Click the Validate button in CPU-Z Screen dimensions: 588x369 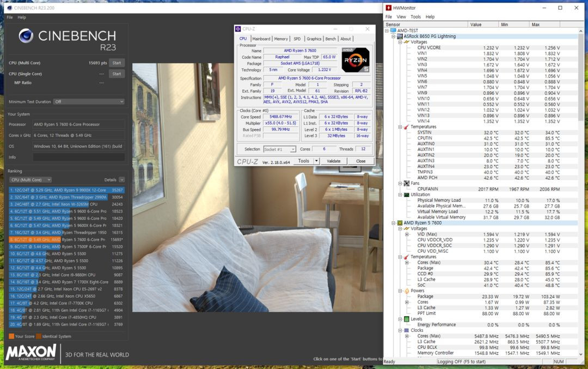(x=333, y=161)
